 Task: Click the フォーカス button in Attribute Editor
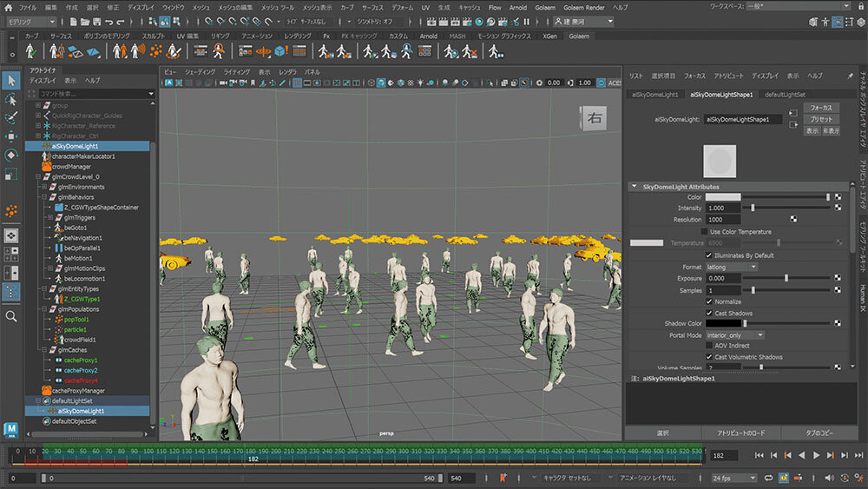pos(821,108)
